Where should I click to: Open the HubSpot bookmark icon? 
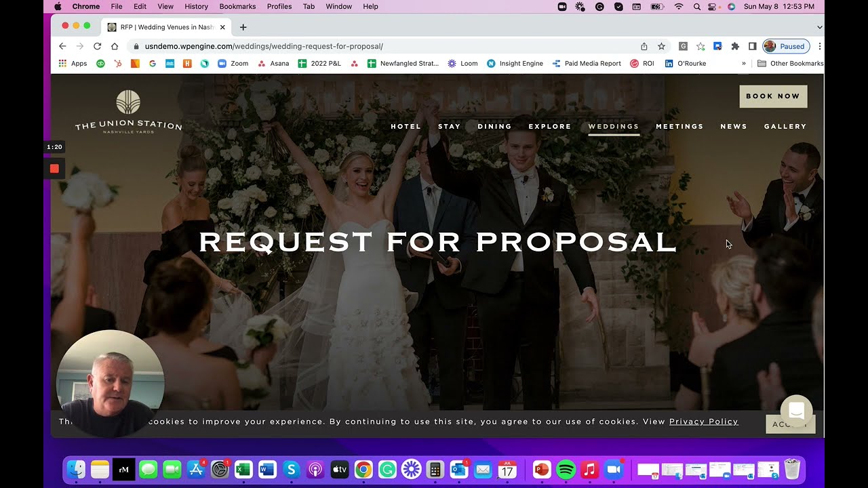118,64
